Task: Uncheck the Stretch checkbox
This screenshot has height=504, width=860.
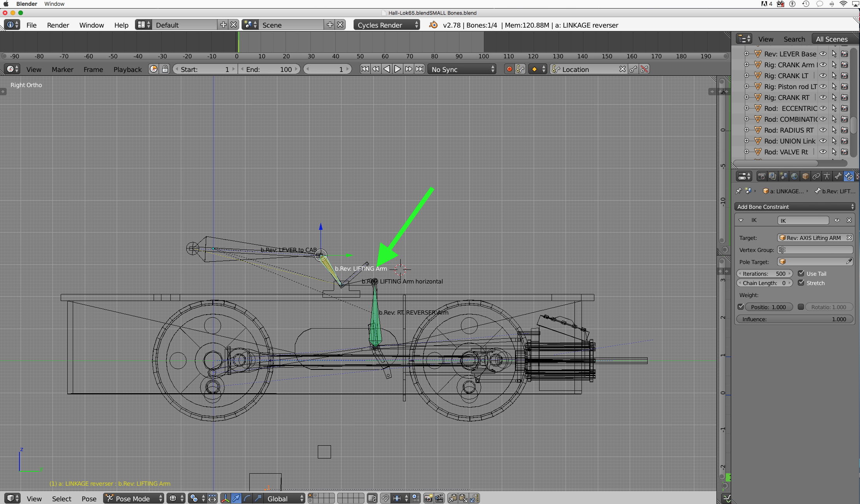Action: [x=801, y=283]
